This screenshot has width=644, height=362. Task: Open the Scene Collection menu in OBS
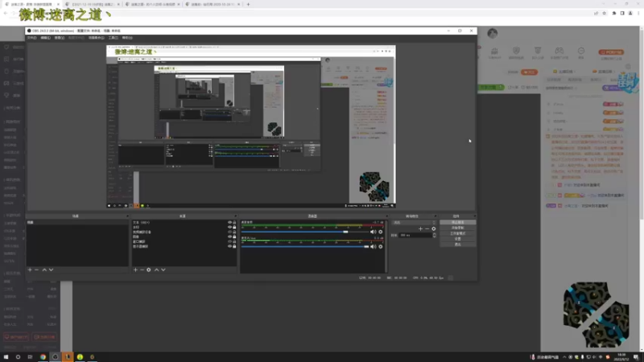(96, 38)
